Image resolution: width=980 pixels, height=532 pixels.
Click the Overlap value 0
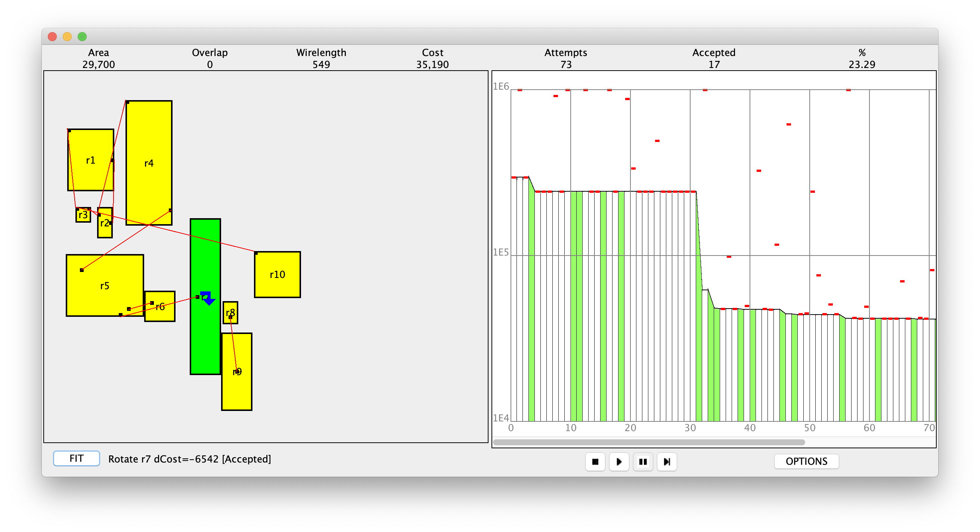[210, 64]
